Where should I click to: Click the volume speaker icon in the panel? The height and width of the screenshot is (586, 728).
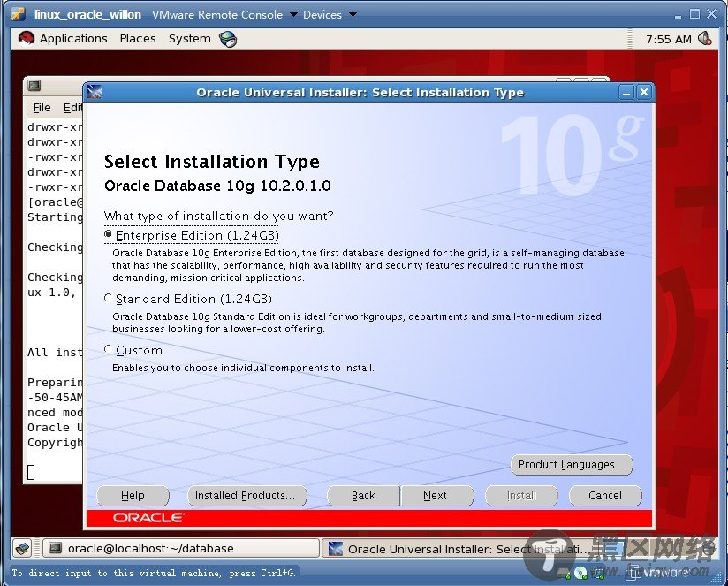pos(705,39)
